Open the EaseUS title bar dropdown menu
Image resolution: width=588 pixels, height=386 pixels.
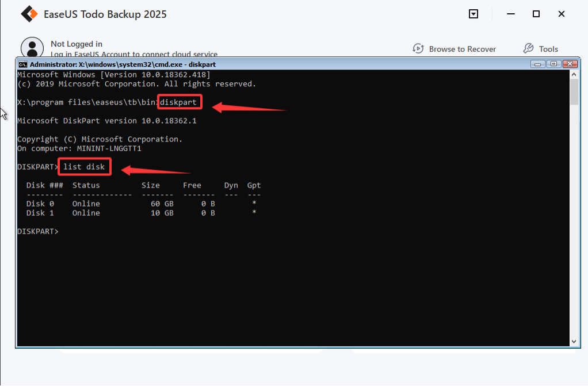pos(474,14)
